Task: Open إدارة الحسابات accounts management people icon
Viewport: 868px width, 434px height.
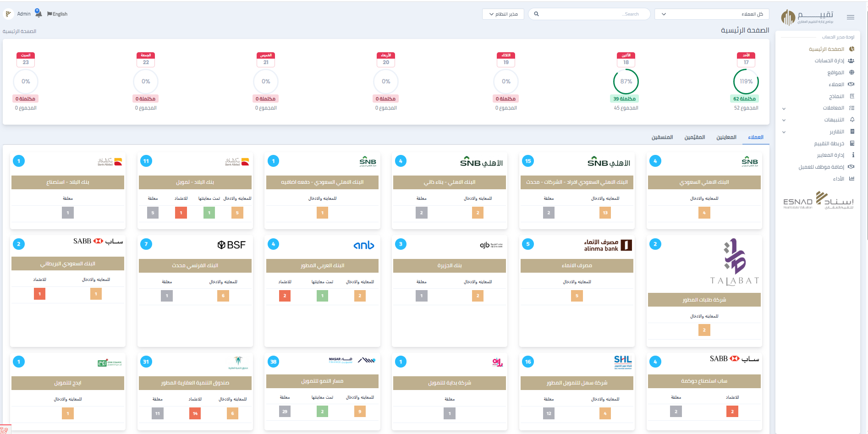Action: (x=851, y=60)
